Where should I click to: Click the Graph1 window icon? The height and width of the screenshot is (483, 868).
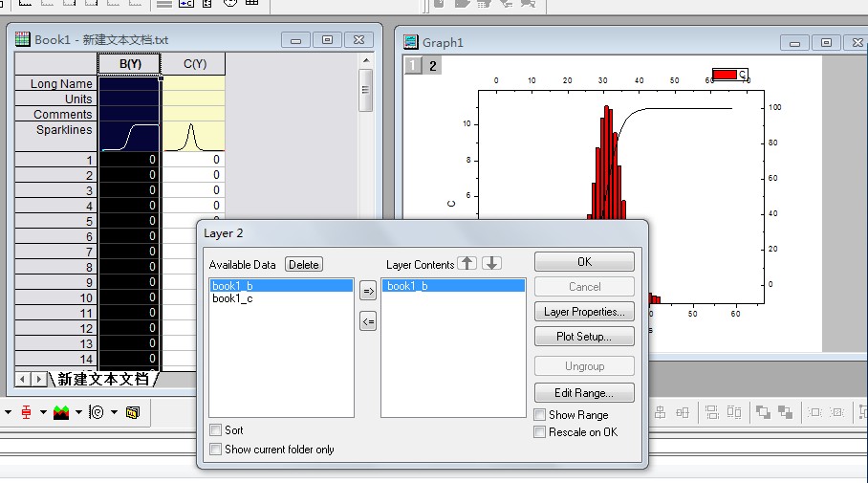point(411,41)
